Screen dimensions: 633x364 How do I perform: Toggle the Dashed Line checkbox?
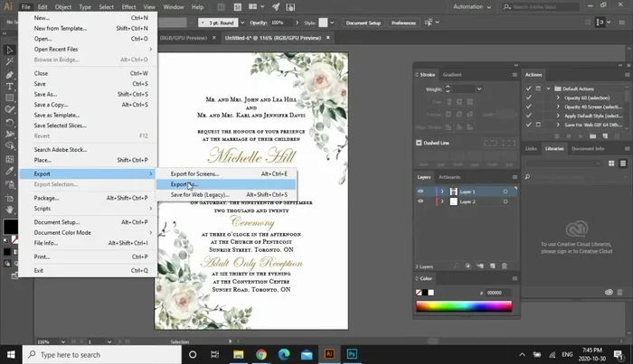(x=419, y=143)
